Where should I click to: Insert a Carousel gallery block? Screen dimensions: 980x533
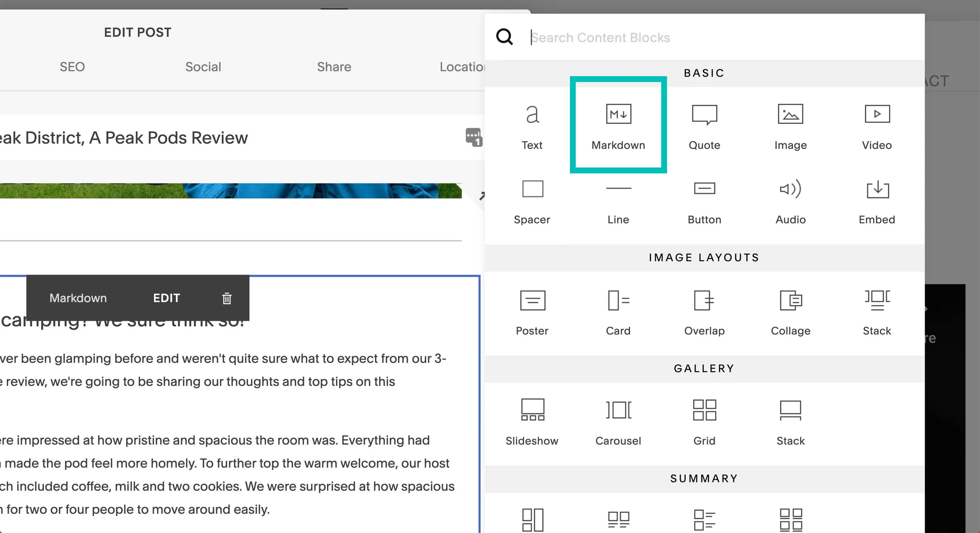tap(618, 422)
